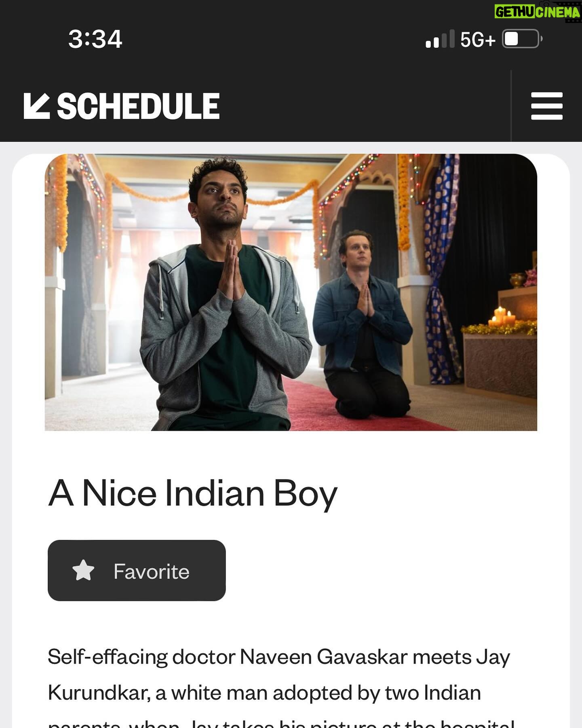Click the GETHU CINEMA watermark logo

(538, 12)
